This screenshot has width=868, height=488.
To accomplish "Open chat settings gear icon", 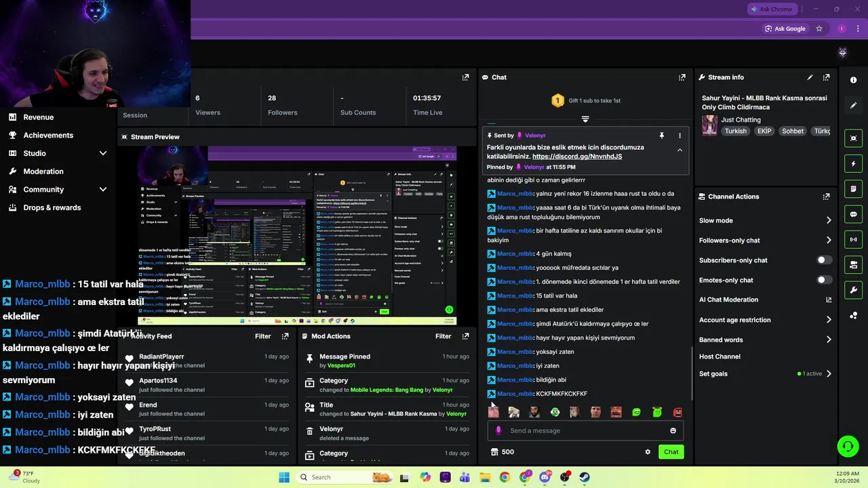I will click(x=648, y=452).
